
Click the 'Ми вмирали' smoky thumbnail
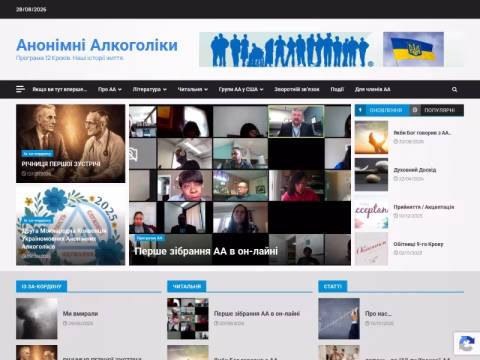[x=37, y=318]
